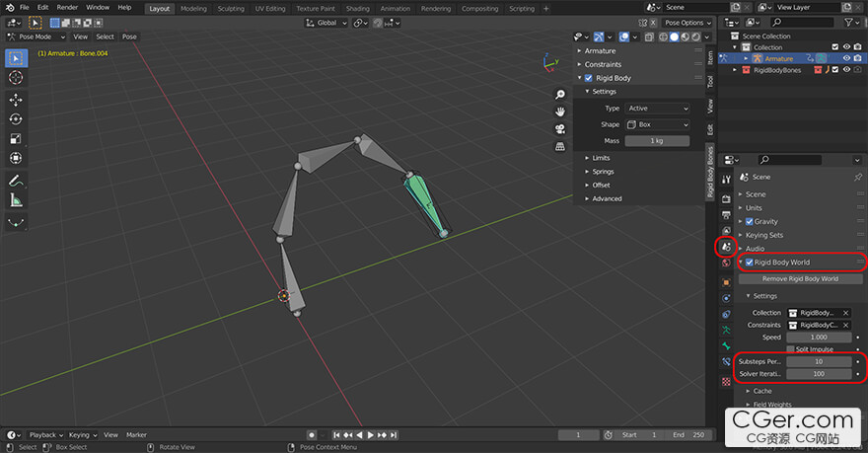The width and height of the screenshot is (868, 453).
Task: Switch to the Modeling workspace tab
Action: tap(193, 8)
